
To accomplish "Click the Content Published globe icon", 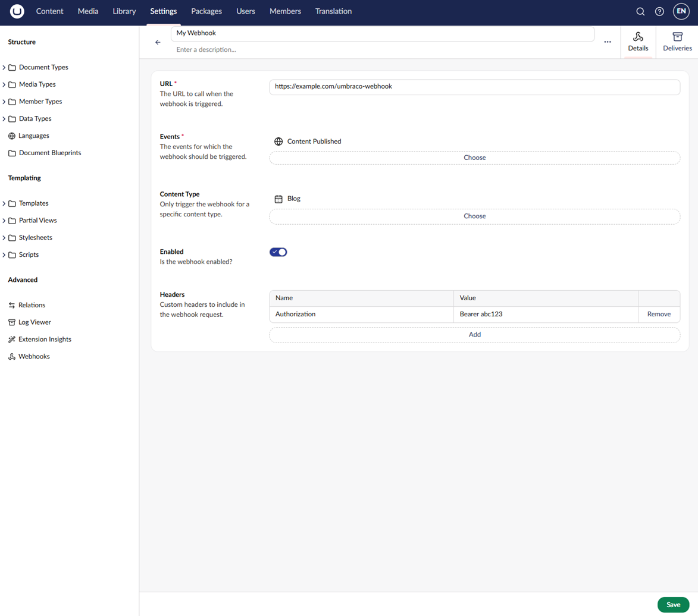I will 278,142.
